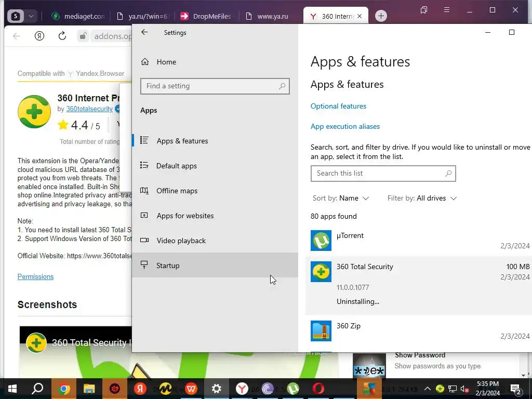Click Yandex home button in toolbar
Viewport: 532px width, 399px height.
click(x=39, y=36)
